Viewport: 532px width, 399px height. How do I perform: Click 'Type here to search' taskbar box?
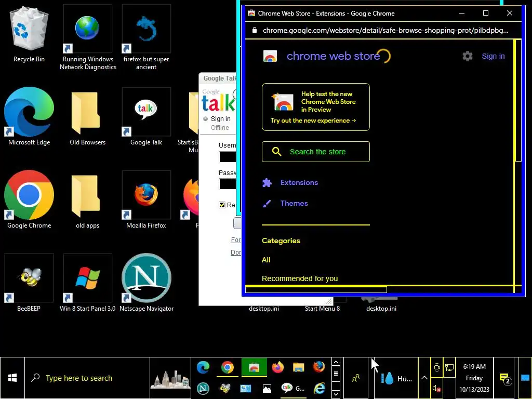tap(87, 378)
